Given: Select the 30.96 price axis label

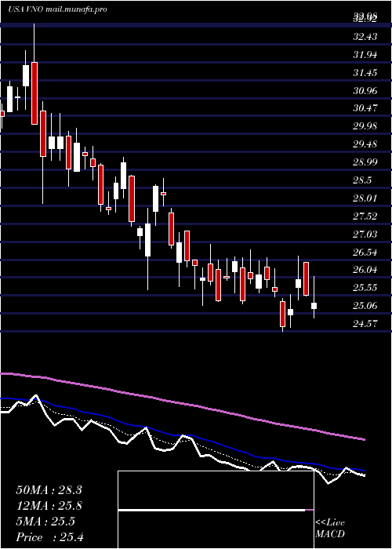Looking at the screenshot, I should pos(365,91).
